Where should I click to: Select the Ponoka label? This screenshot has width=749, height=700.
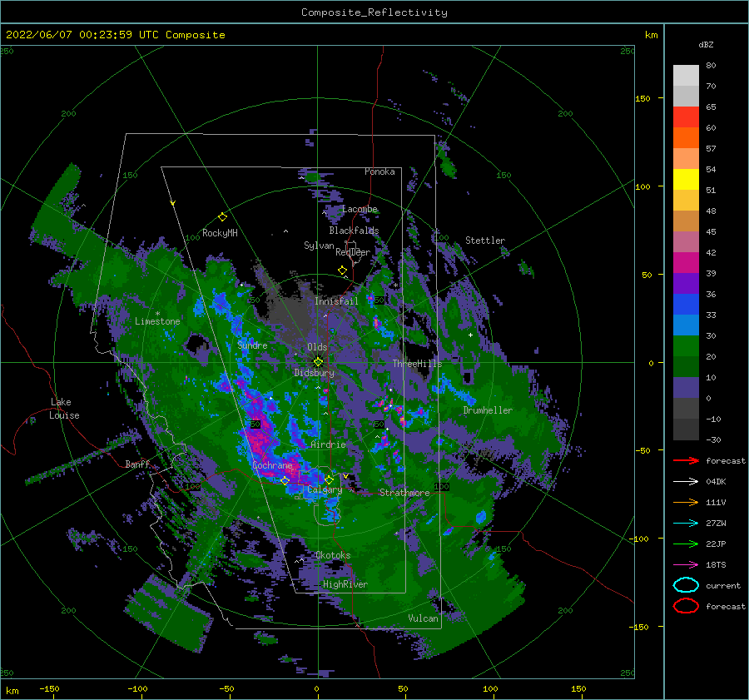click(379, 171)
